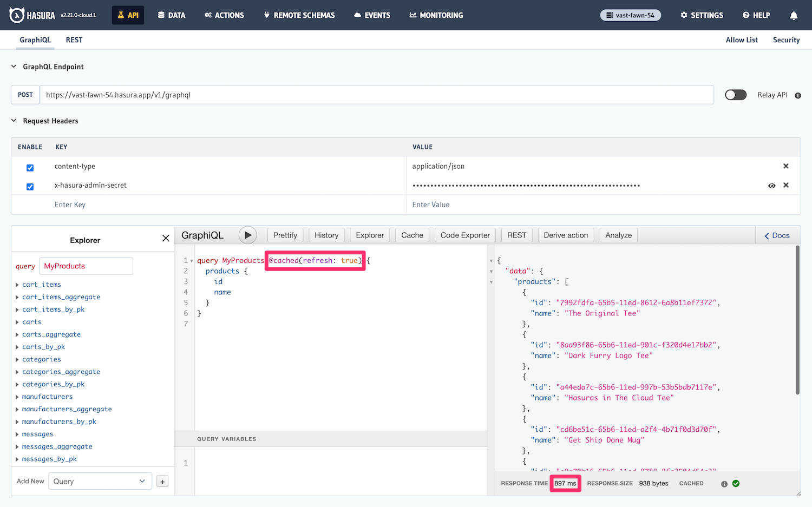Open the DATA section

tap(172, 15)
